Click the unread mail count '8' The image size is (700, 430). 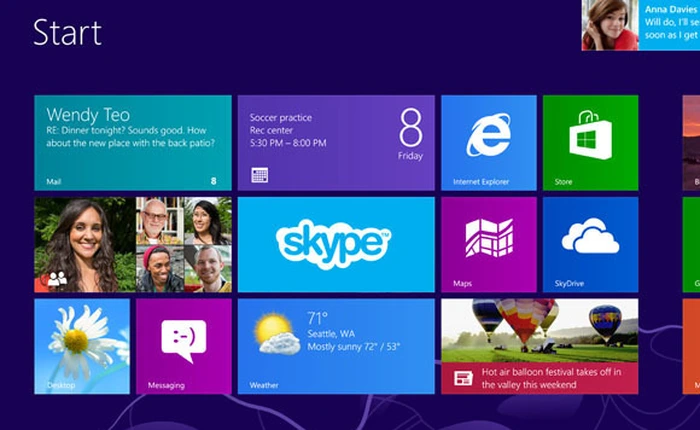pyautogui.click(x=213, y=181)
